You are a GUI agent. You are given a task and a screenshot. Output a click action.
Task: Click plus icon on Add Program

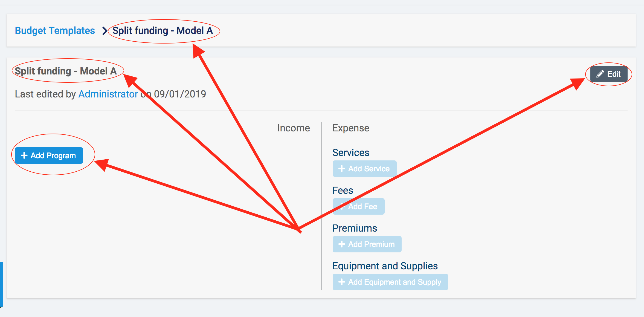coord(24,155)
